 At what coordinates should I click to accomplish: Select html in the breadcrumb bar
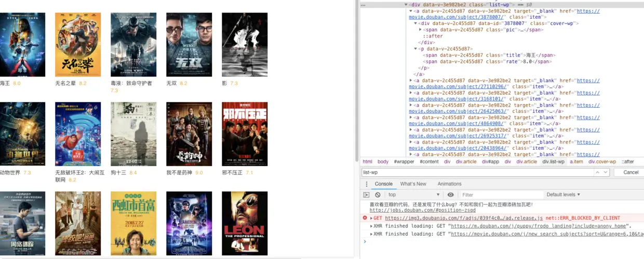(367, 162)
